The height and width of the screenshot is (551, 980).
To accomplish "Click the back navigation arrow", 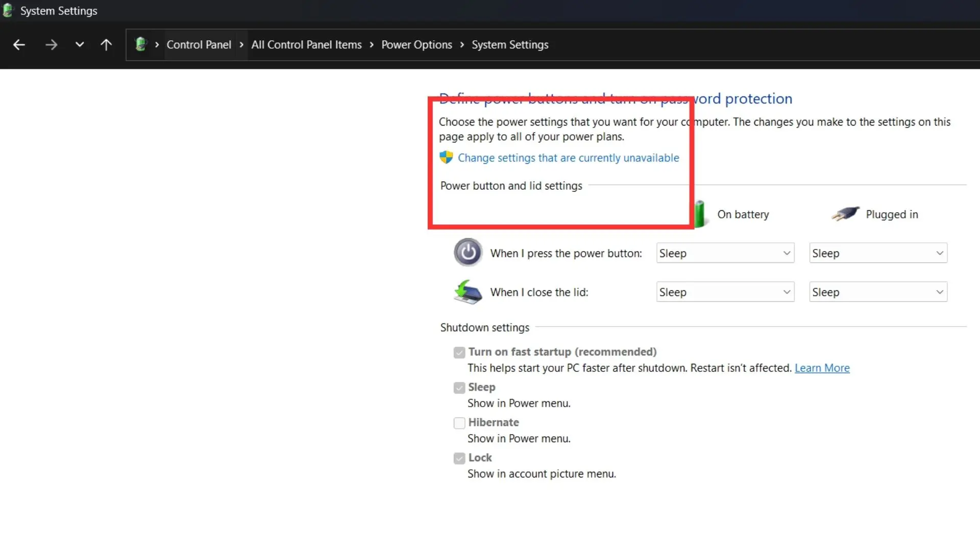I will point(19,45).
